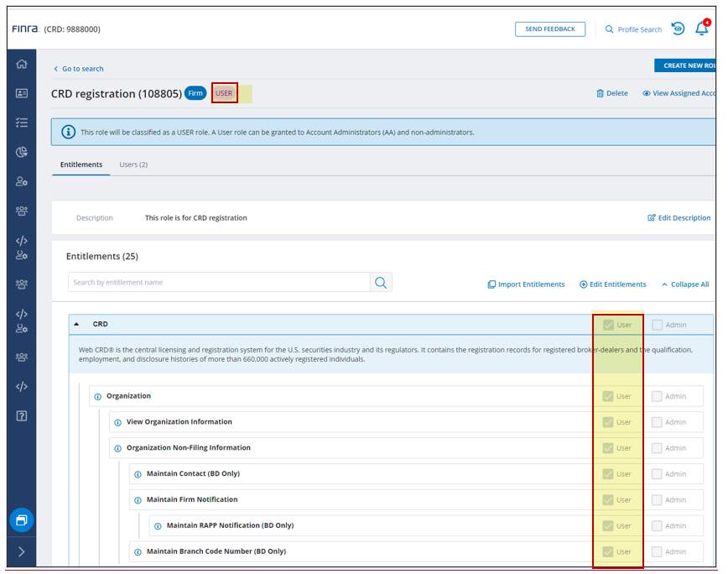This screenshot has width=728, height=574.
Task: Collapse the CRD entitlement section
Action: coord(76,325)
